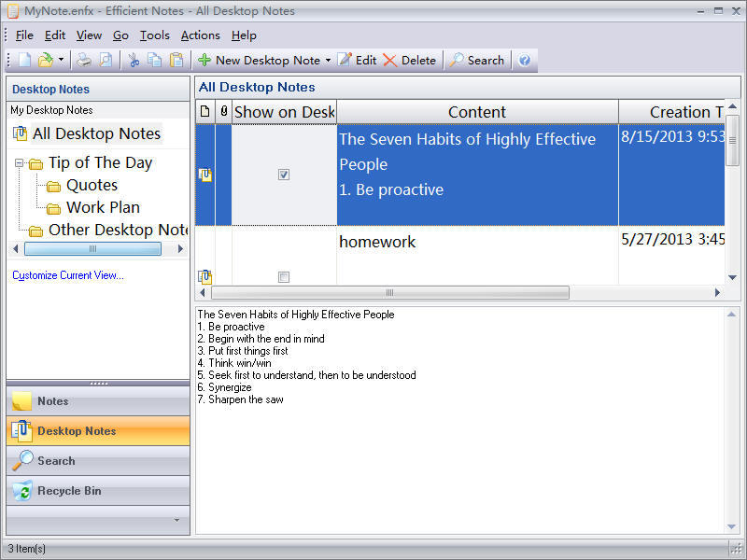
Task: Sort by the Content column header
Action: [x=477, y=112]
